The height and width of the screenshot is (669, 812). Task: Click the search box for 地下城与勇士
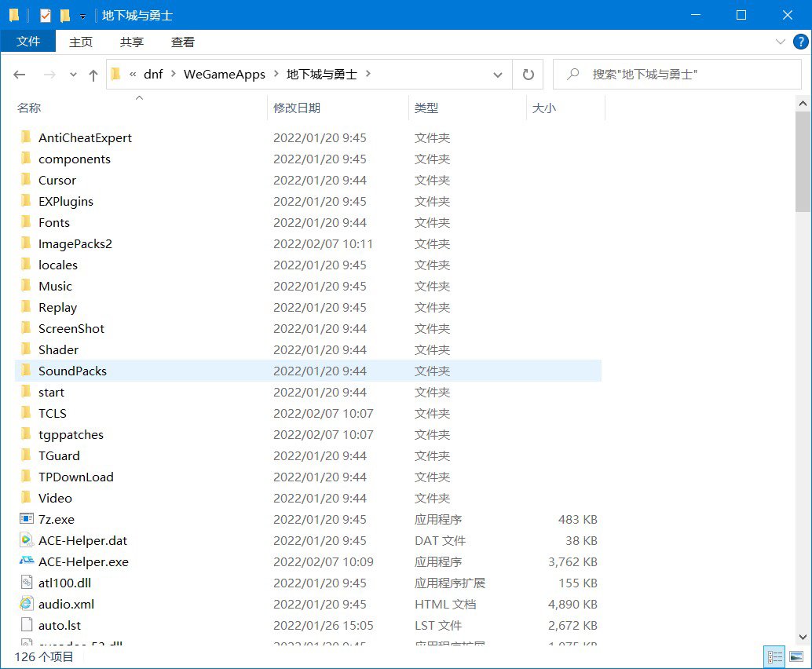(678, 75)
